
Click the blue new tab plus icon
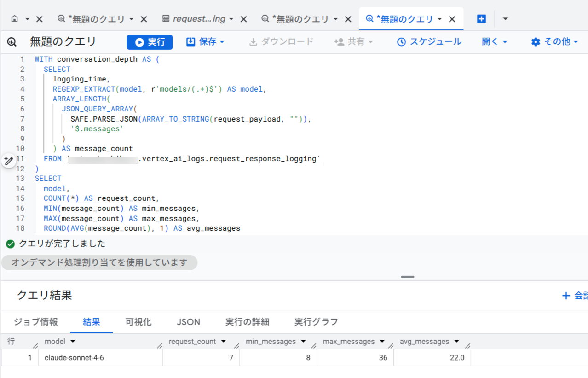point(481,19)
